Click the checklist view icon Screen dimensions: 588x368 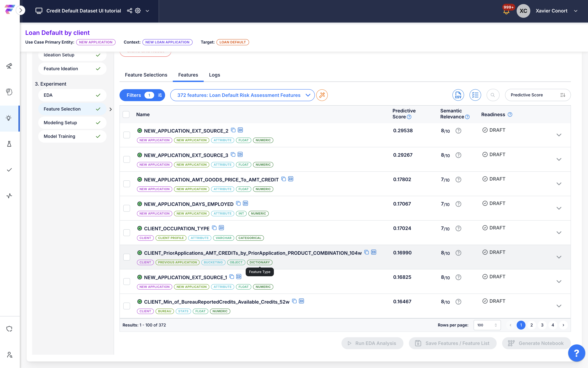tap(475, 95)
